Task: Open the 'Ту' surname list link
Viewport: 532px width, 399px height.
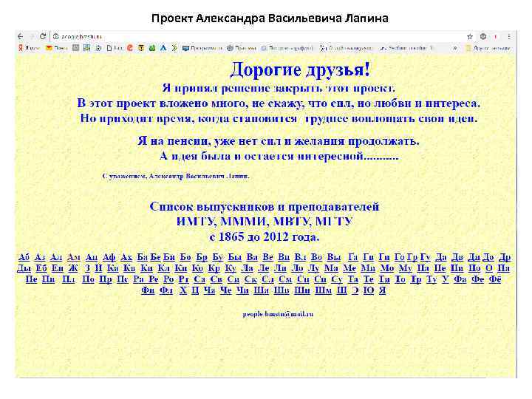Action: point(432,279)
